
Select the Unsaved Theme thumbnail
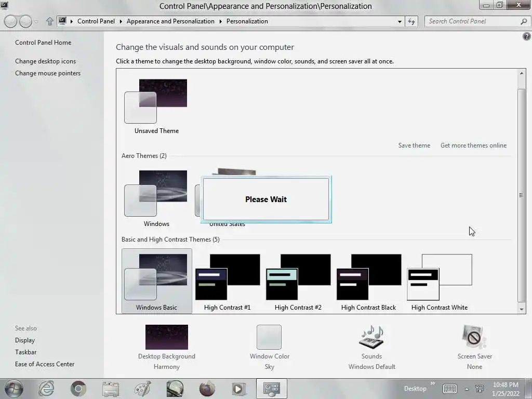(156, 107)
